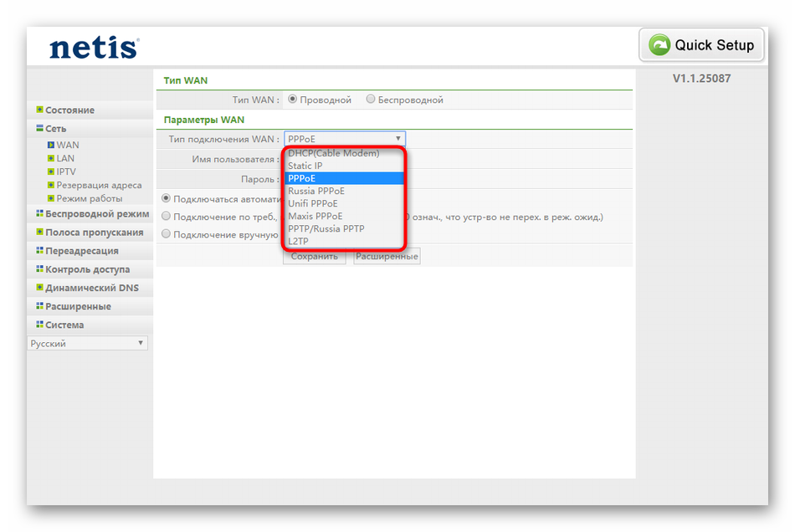Choose Подключаться автоматически radio option
The width and height of the screenshot is (795, 532).
tap(166, 198)
